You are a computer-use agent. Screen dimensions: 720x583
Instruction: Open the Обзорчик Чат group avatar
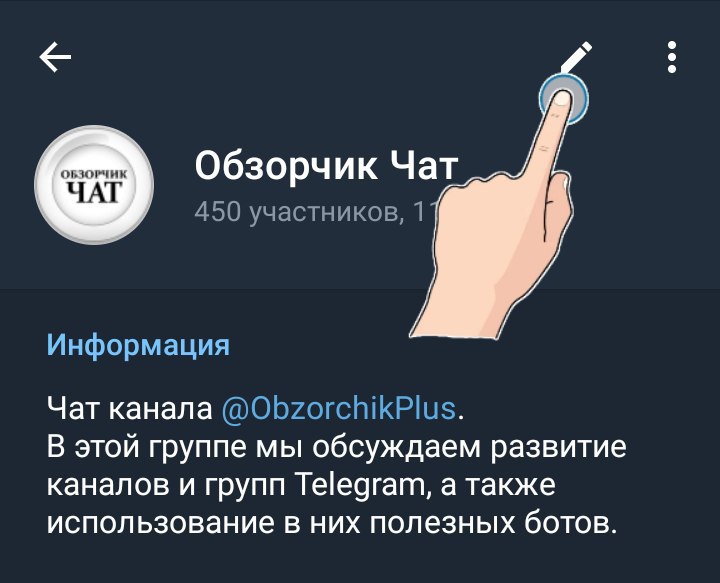point(94,185)
